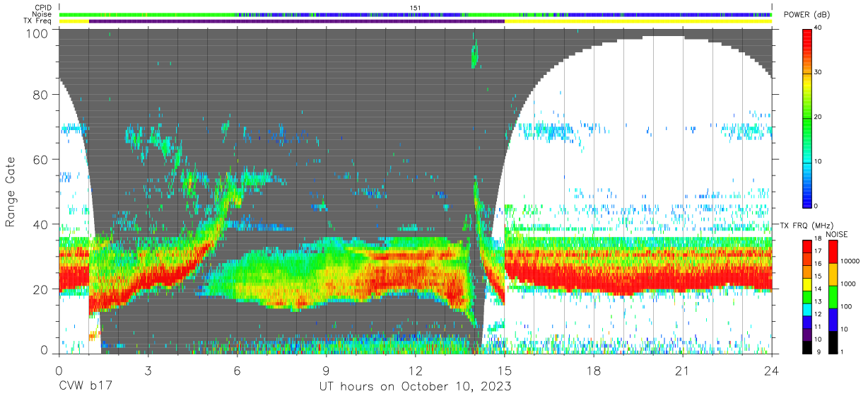868x401 pixels.
Task: Click the 100 tick on the NOISE legend
Action: (x=848, y=306)
